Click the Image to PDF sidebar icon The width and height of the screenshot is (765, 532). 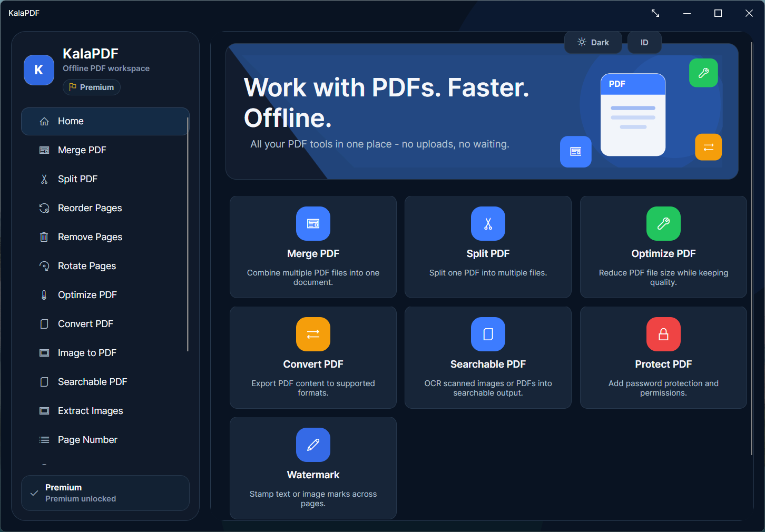(x=44, y=353)
